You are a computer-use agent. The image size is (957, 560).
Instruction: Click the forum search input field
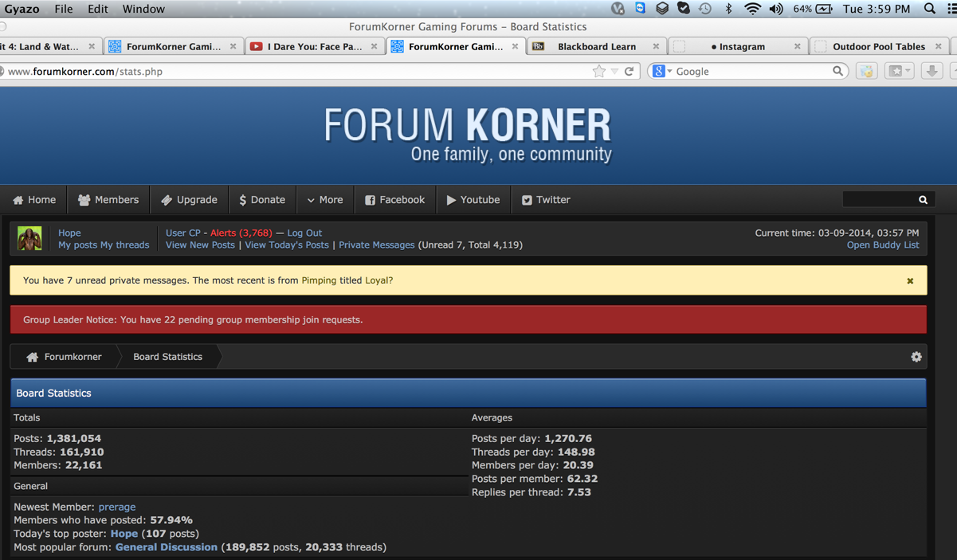881,200
